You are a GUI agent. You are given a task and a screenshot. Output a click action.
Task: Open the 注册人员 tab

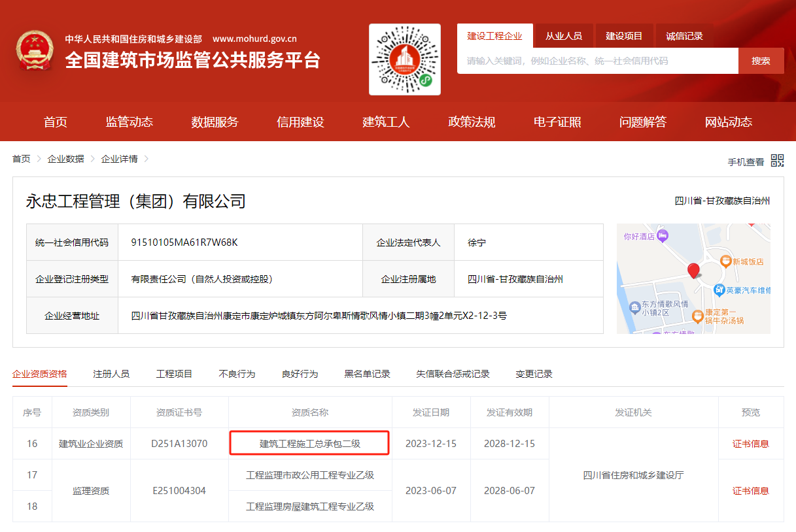[111, 374]
